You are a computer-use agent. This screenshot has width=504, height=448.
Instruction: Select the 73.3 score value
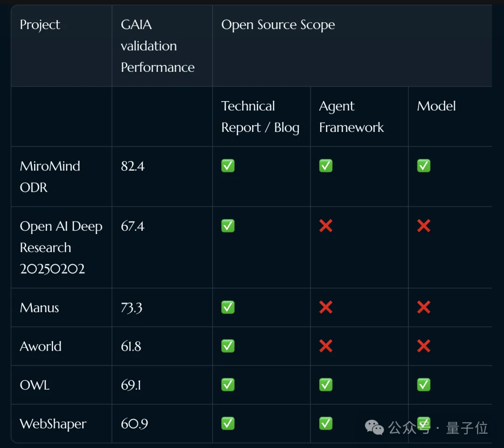point(132,308)
